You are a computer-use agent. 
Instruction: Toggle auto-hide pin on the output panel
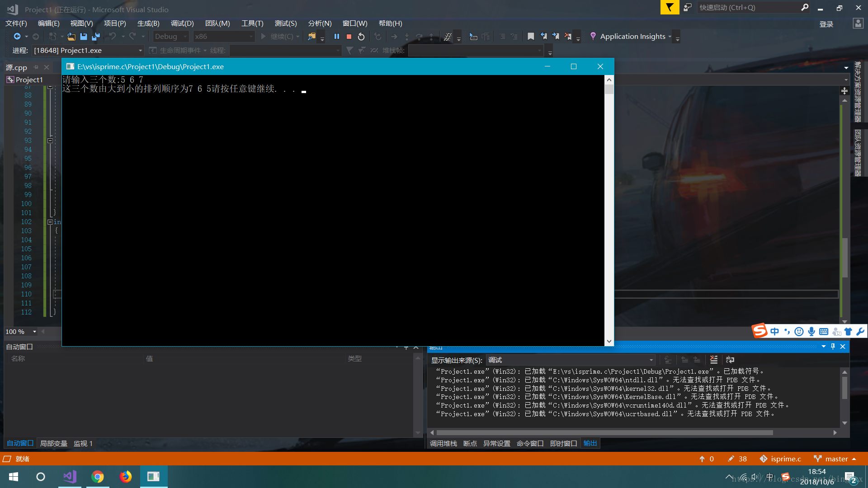833,347
